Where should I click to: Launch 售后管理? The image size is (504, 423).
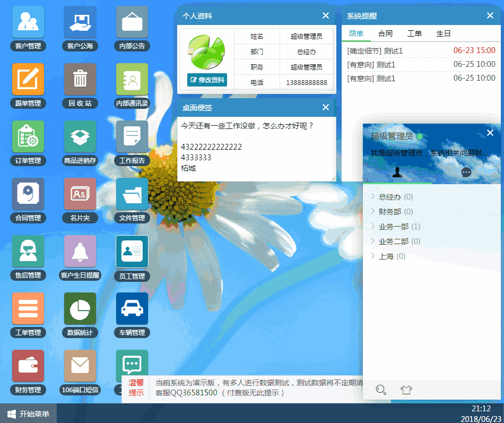click(28, 251)
